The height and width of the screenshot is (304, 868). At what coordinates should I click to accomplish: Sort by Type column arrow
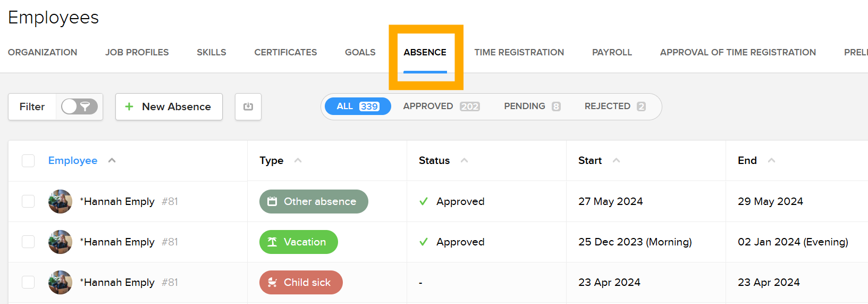pyautogui.click(x=298, y=160)
